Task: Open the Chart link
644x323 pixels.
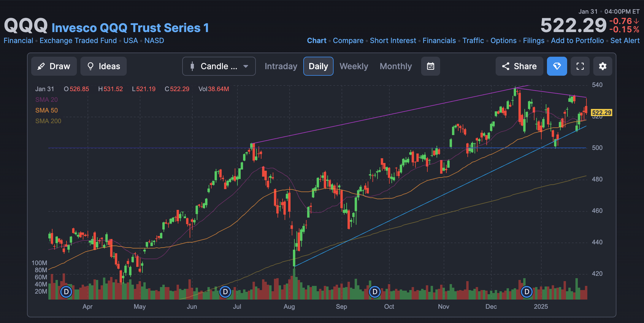Action: click(317, 41)
